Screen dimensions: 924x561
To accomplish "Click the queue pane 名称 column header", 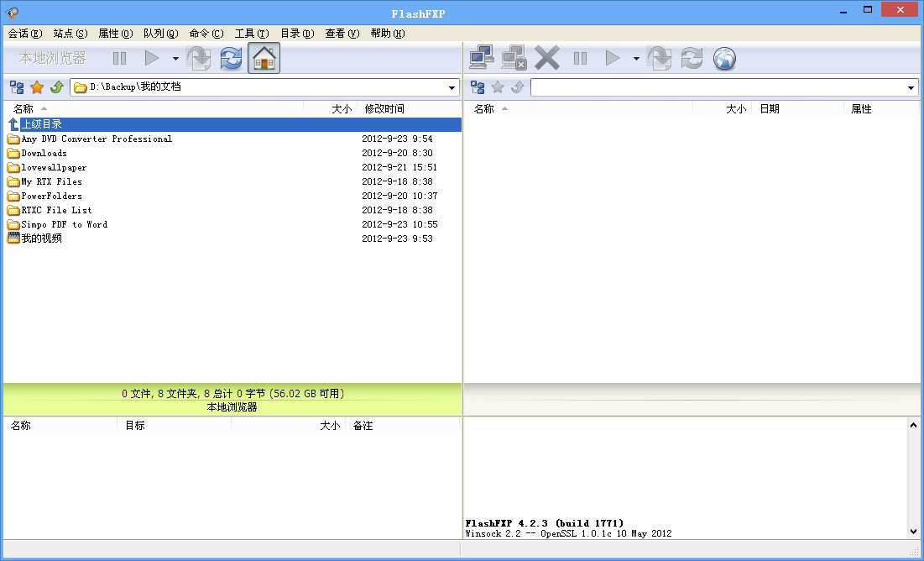I will click(x=61, y=425).
